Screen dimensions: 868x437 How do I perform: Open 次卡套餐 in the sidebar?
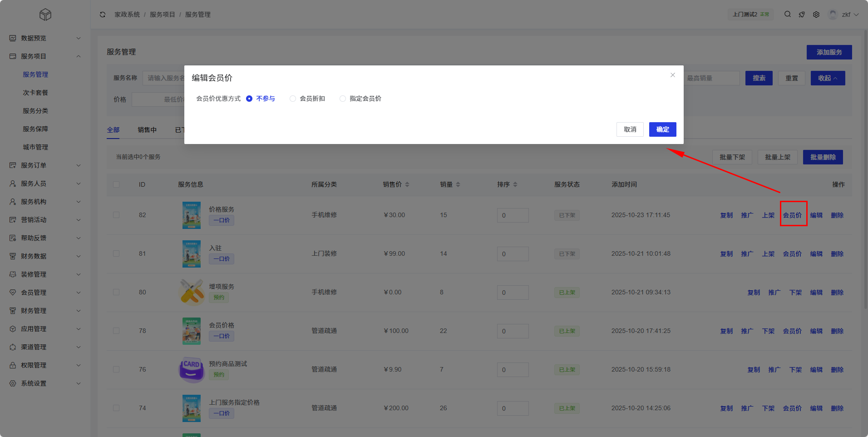coord(35,93)
